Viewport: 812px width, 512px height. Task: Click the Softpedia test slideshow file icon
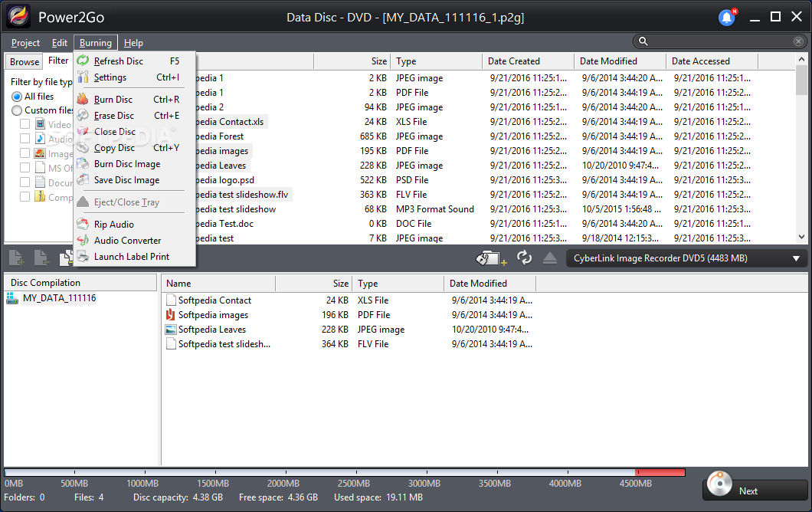pos(171,343)
